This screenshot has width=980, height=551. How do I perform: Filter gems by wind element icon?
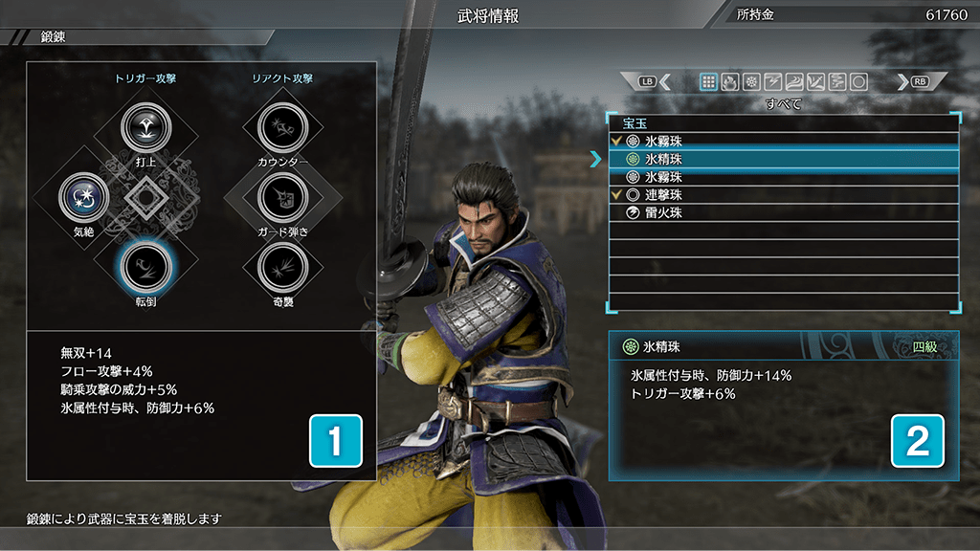(x=793, y=82)
